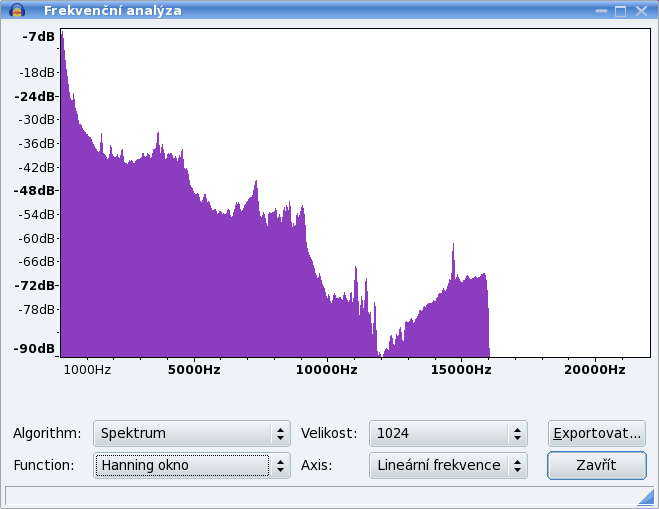This screenshot has width=659, height=509.
Task: Click the Exportovat... button
Action: point(597,433)
